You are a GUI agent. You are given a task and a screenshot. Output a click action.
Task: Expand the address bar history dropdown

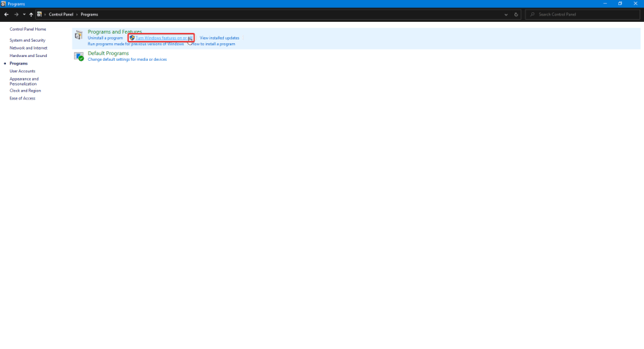click(x=506, y=15)
